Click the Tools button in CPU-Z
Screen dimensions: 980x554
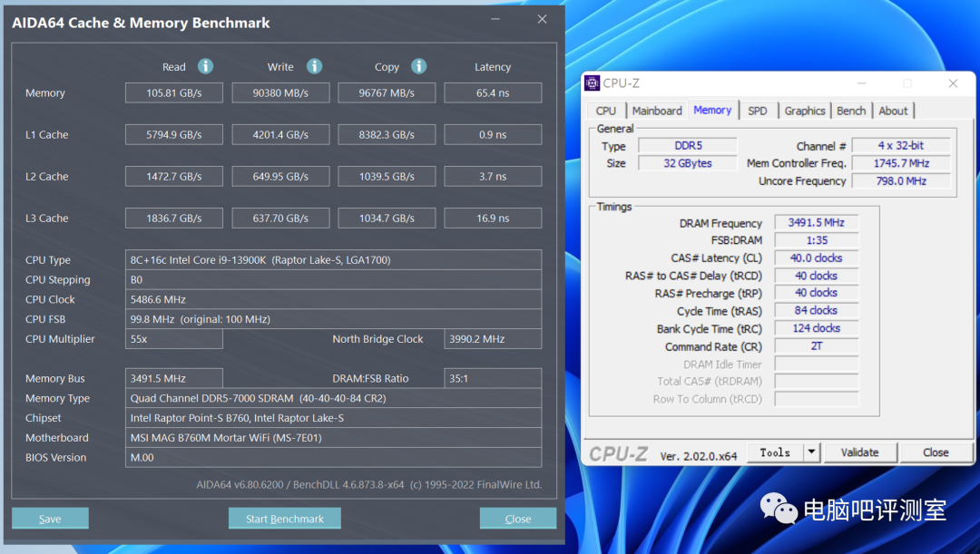click(775, 452)
